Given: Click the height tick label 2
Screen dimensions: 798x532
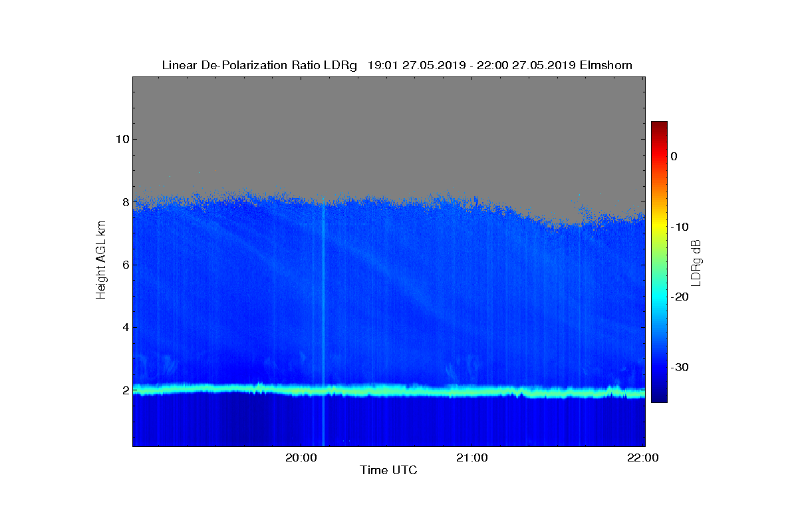Looking at the screenshot, I should (x=125, y=390).
